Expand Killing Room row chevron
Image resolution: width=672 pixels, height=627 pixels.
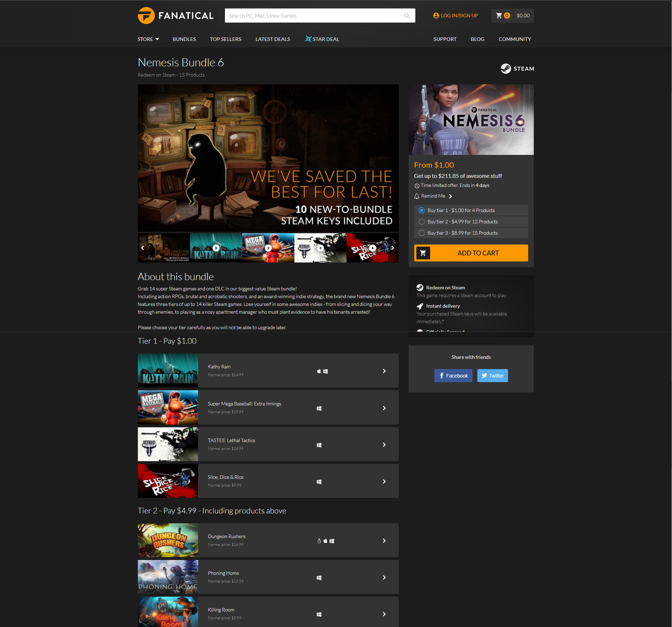pos(384,614)
